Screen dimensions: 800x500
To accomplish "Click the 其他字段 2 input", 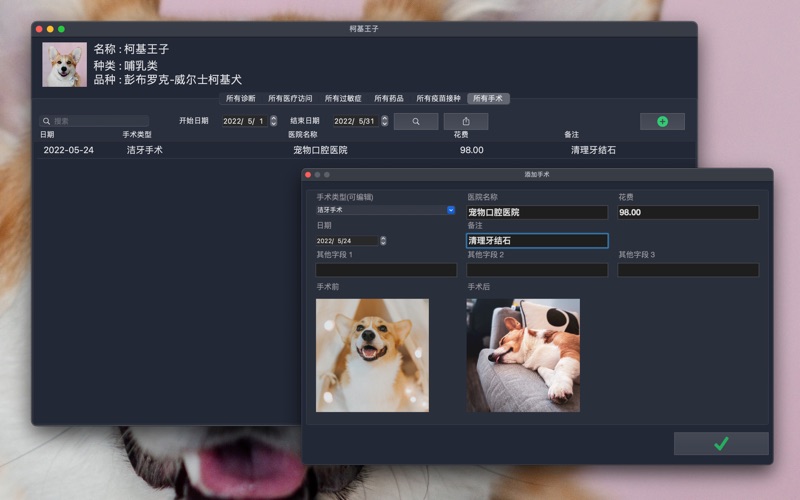I will click(x=537, y=270).
